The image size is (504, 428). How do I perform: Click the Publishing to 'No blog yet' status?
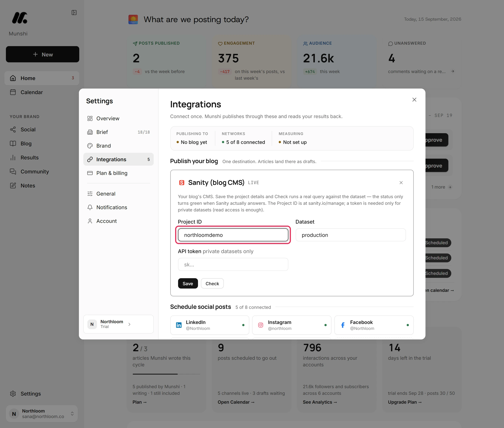click(x=192, y=142)
